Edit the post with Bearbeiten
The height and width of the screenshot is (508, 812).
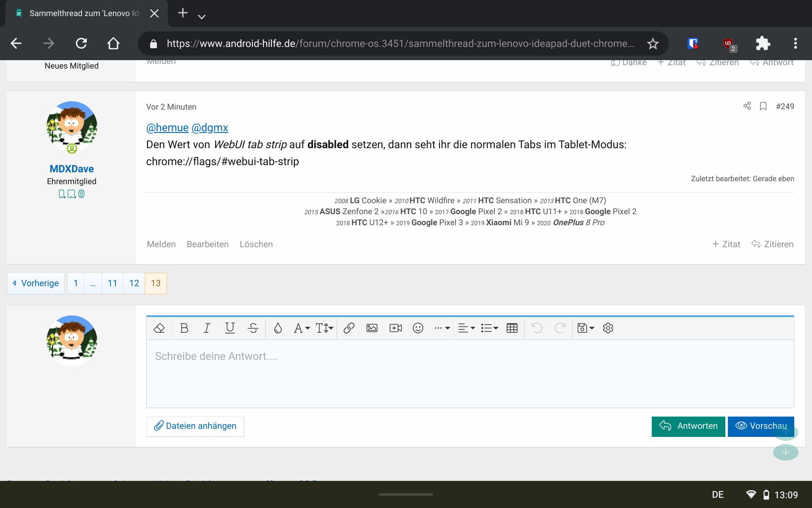click(x=208, y=244)
